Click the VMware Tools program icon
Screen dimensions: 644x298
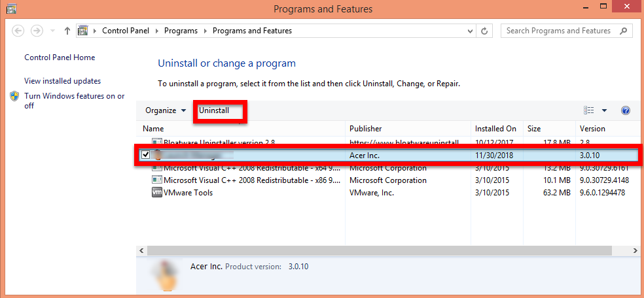point(156,193)
